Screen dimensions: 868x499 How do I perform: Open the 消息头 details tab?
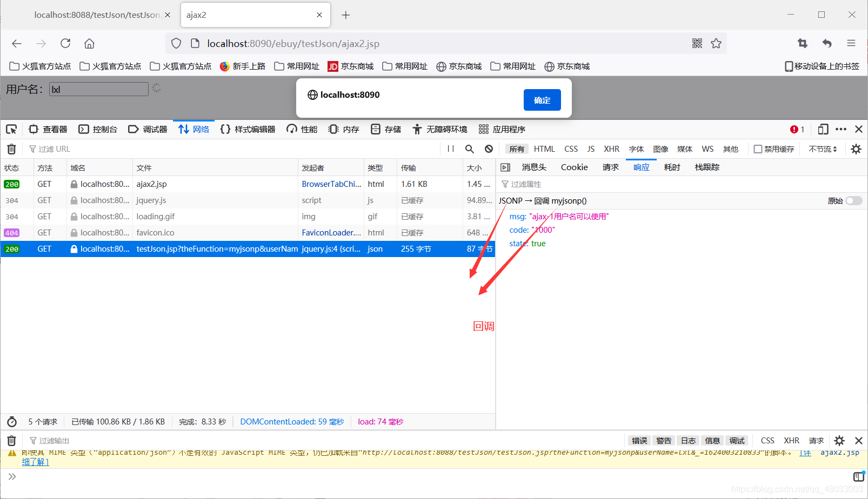(534, 167)
